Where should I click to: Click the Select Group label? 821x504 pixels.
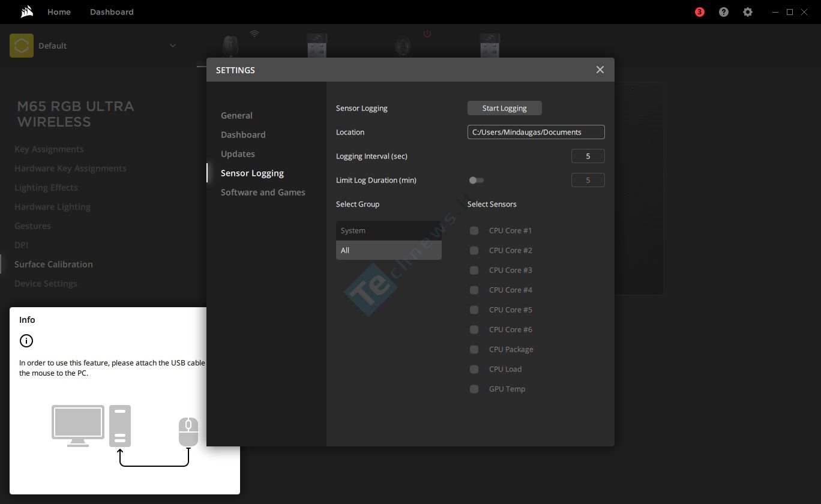point(358,204)
